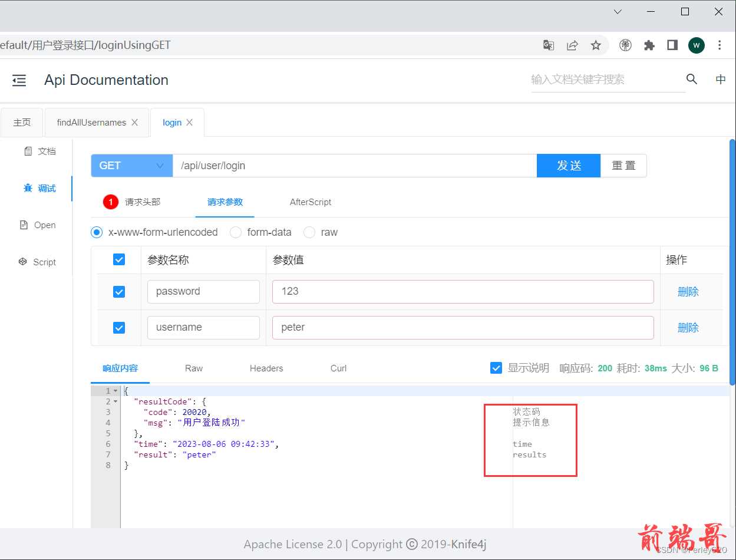Toggle the select-all parameters header checkbox
The width and height of the screenshot is (736, 560).
119,259
